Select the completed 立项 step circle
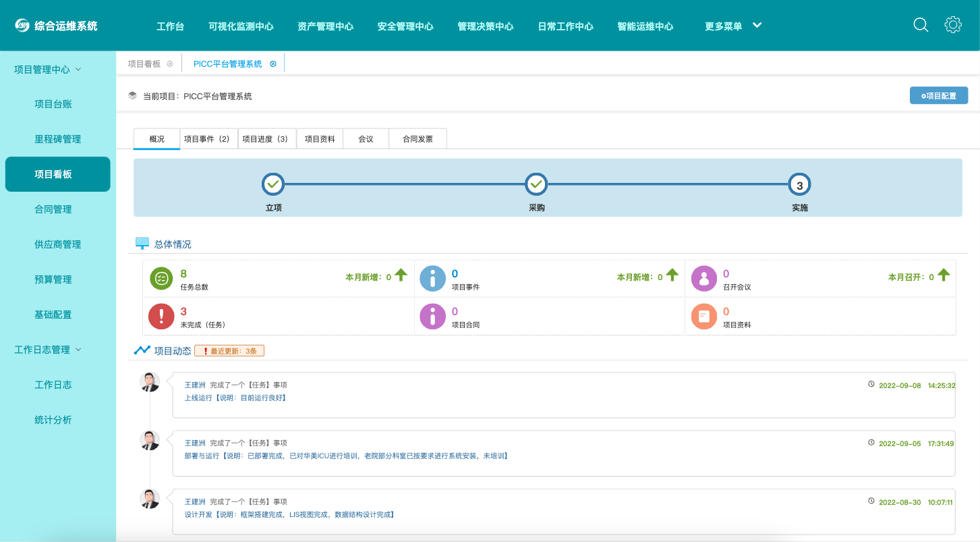980x542 pixels. 273,184
